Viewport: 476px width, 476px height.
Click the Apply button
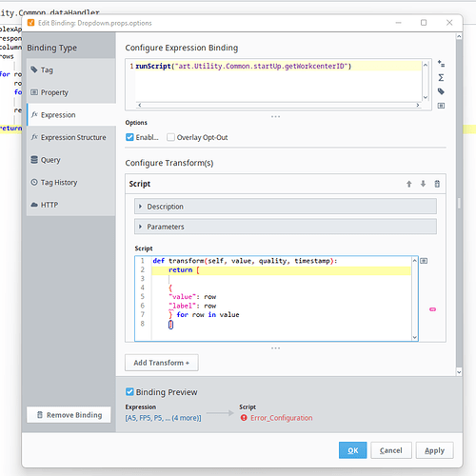[x=434, y=450]
